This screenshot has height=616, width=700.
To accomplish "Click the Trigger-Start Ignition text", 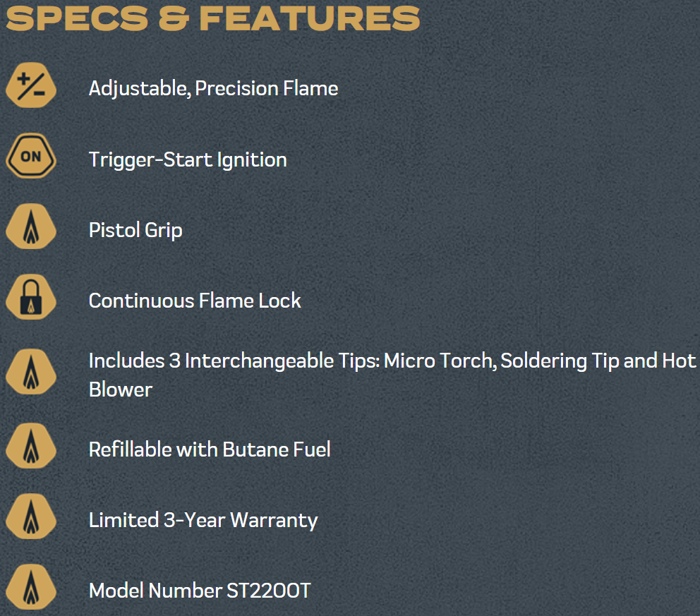I will pos(188,159).
